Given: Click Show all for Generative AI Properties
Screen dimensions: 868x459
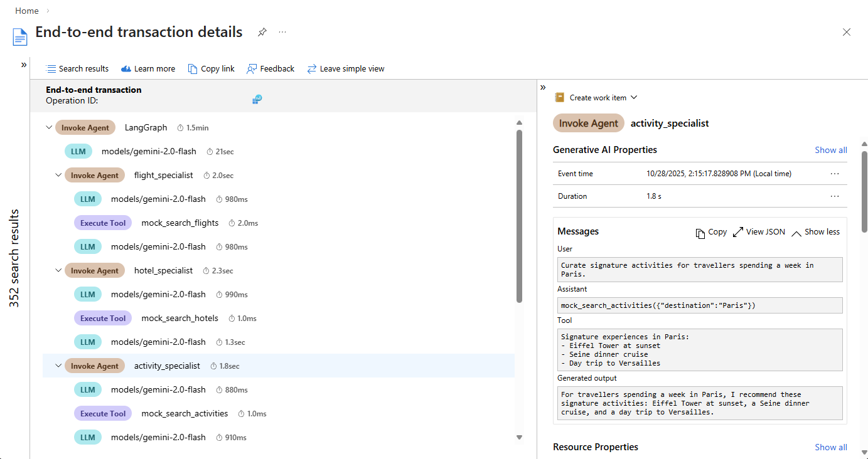Looking at the screenshot, I should pyautogui.click(x=830, y=150).
